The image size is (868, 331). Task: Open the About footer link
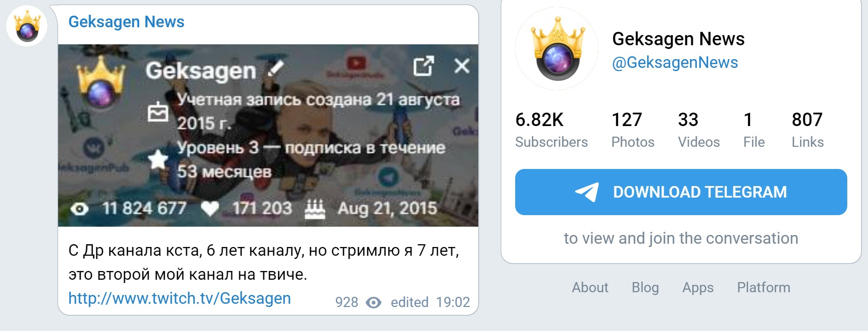590,287
